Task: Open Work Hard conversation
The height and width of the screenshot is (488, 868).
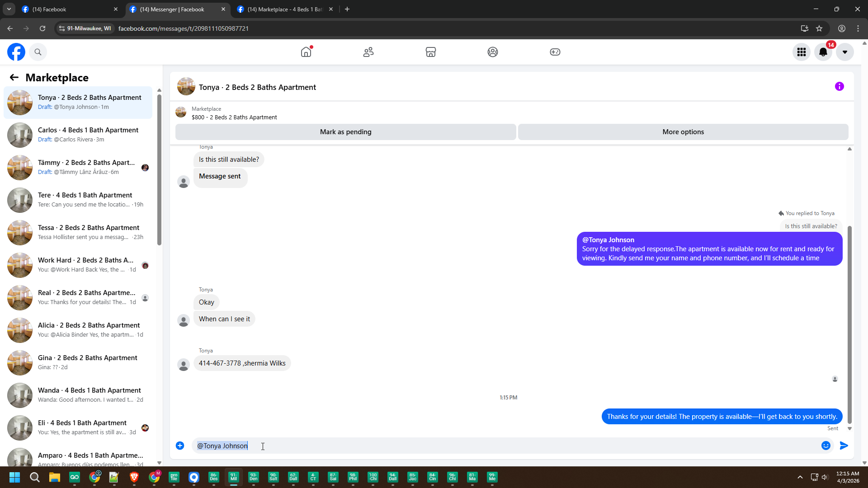Action: [78, 265]
